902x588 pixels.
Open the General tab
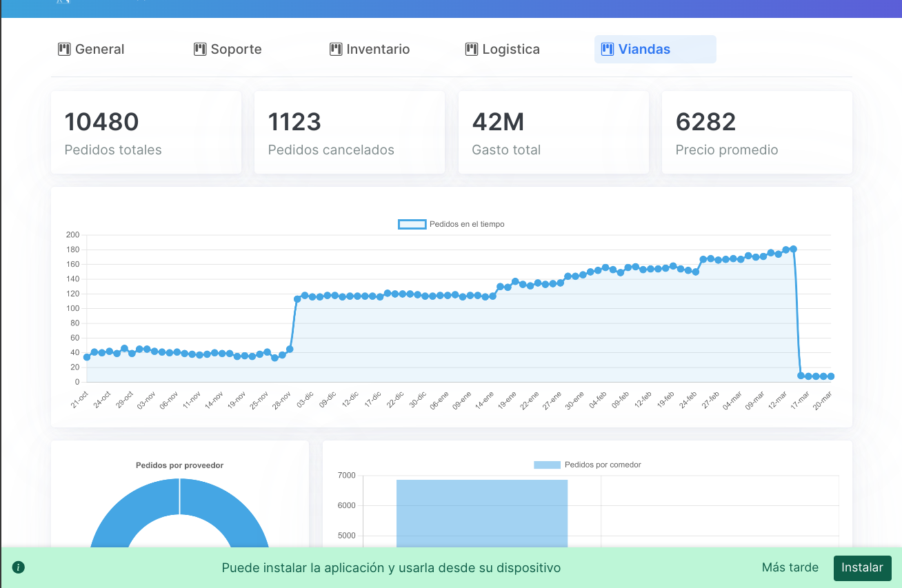(99, 49)
